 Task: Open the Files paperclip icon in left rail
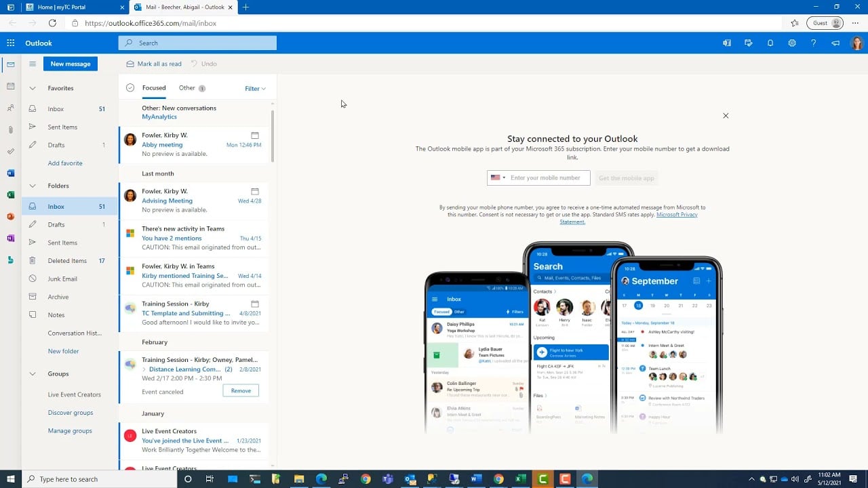tap(10, 129)
